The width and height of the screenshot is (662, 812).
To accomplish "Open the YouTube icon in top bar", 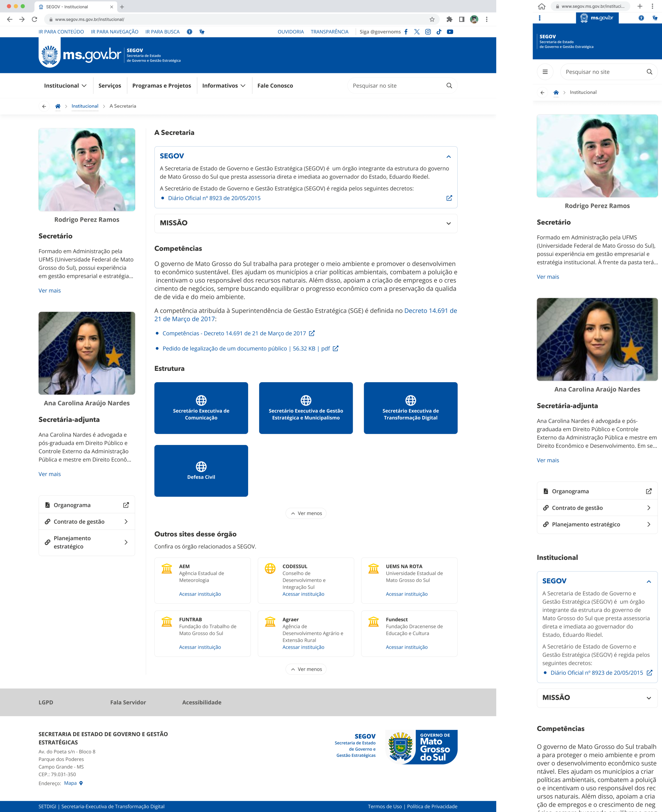I will coord(450,32).
